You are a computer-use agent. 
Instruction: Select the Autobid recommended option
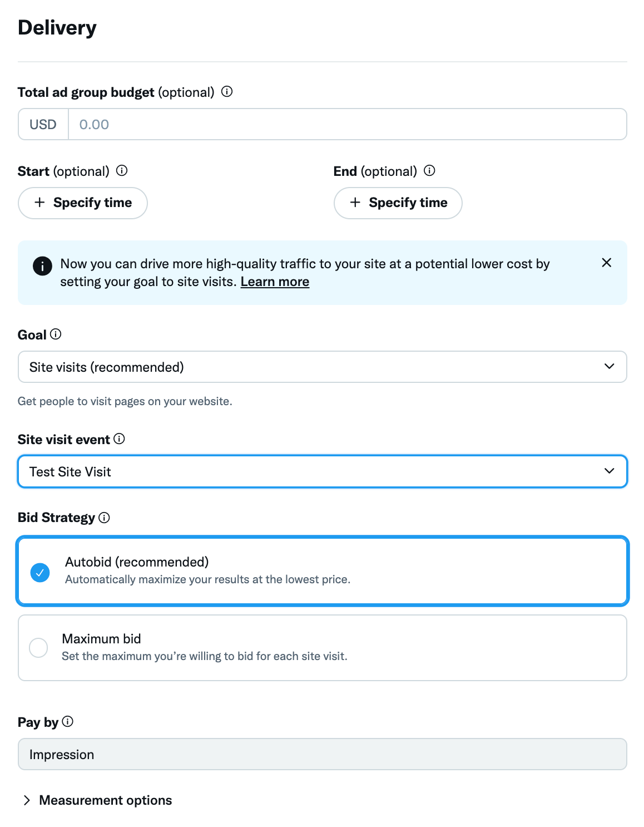[39, 571]
